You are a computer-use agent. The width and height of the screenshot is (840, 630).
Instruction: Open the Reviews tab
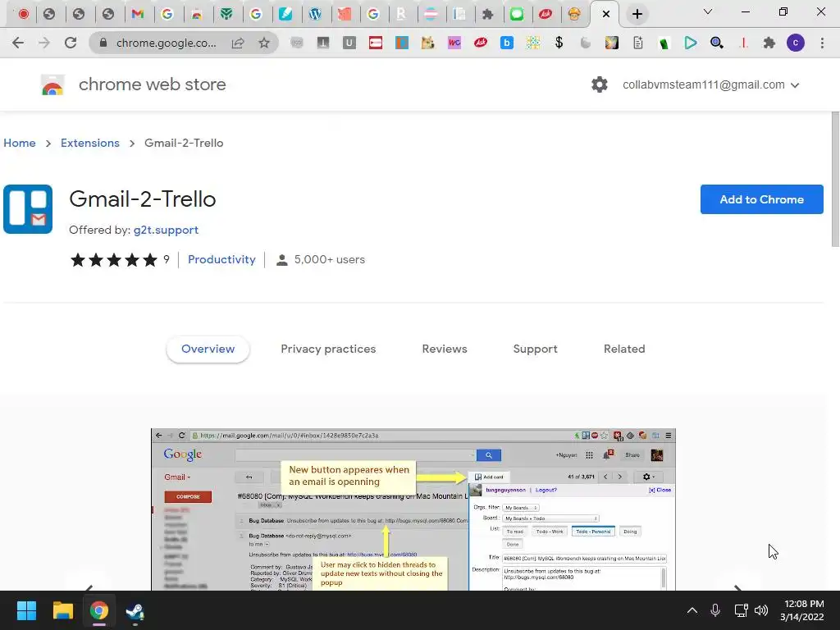pyautogui.click(x=445, y=349)
